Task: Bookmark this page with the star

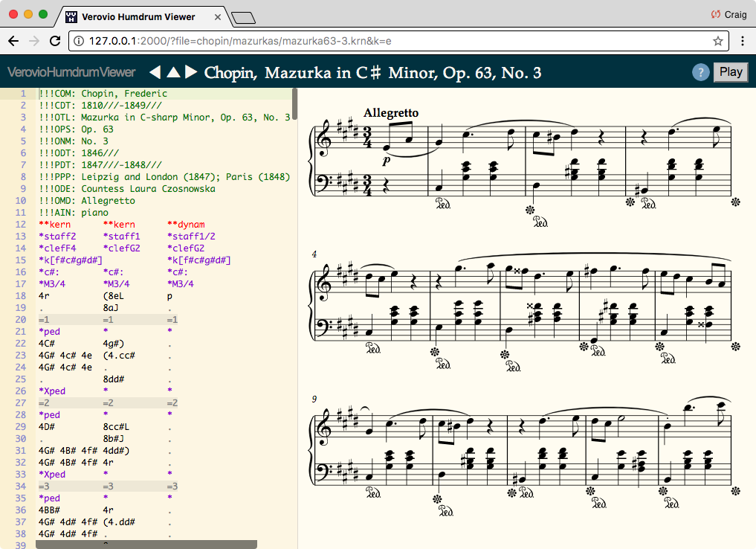Action: [x=718, y=41]
